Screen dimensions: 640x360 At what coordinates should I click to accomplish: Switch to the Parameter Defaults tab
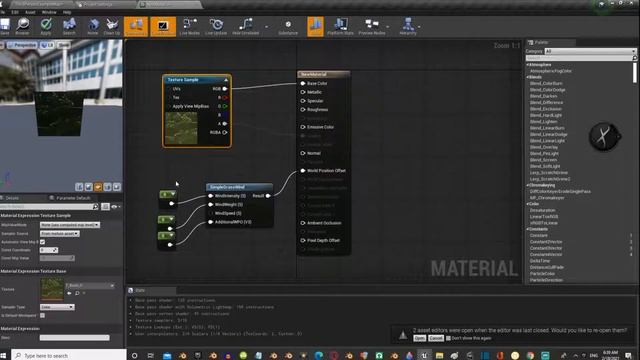[70, 198]
